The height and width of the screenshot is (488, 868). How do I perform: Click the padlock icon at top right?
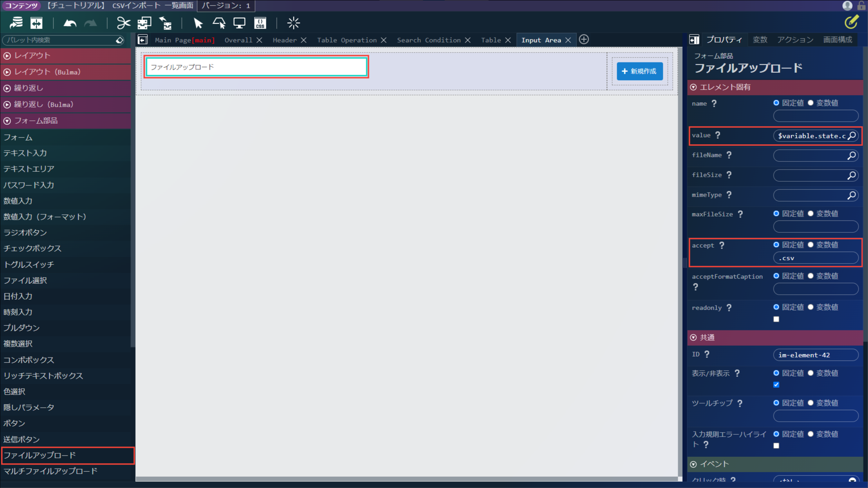(861, 5)
